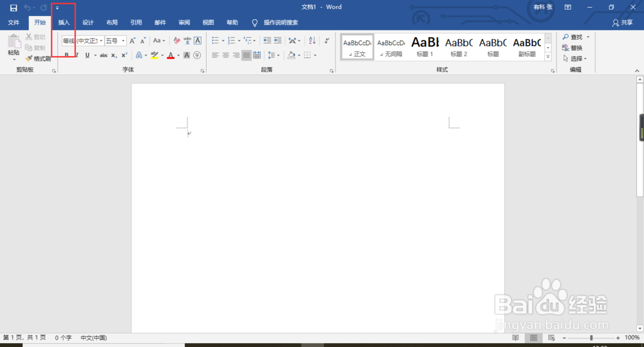Decrease font size with shrink icon
Viewport: 644px width, 347px height.
[x=143, y=41]
